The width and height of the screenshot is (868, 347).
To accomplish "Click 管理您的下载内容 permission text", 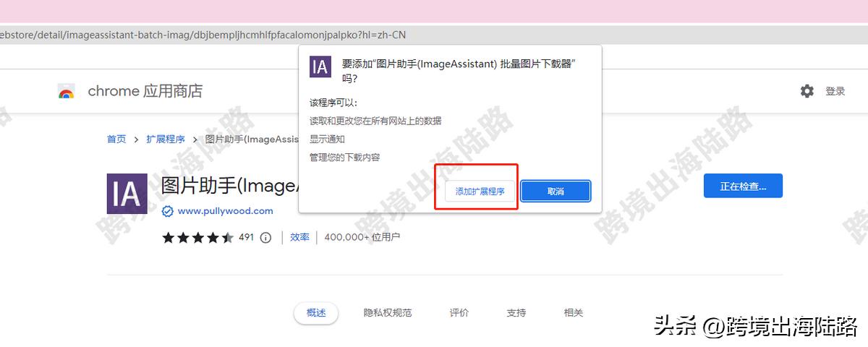I will point(344,157).
